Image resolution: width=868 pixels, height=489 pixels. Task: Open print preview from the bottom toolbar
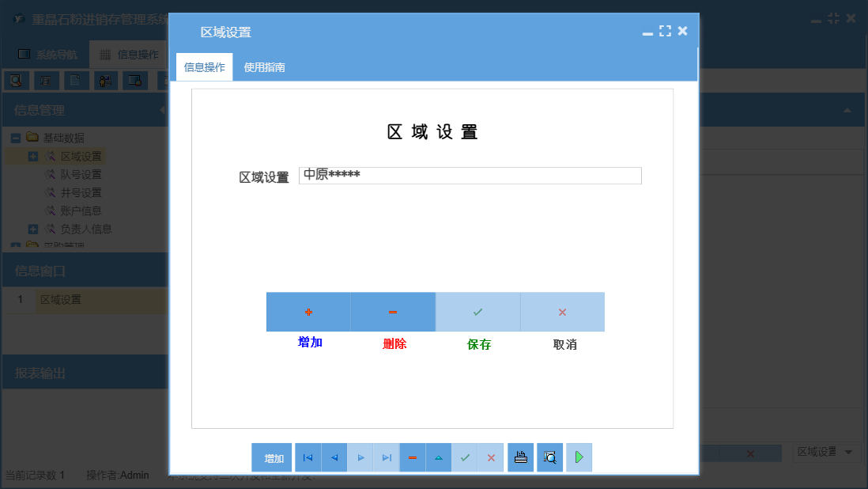[549, 457]
